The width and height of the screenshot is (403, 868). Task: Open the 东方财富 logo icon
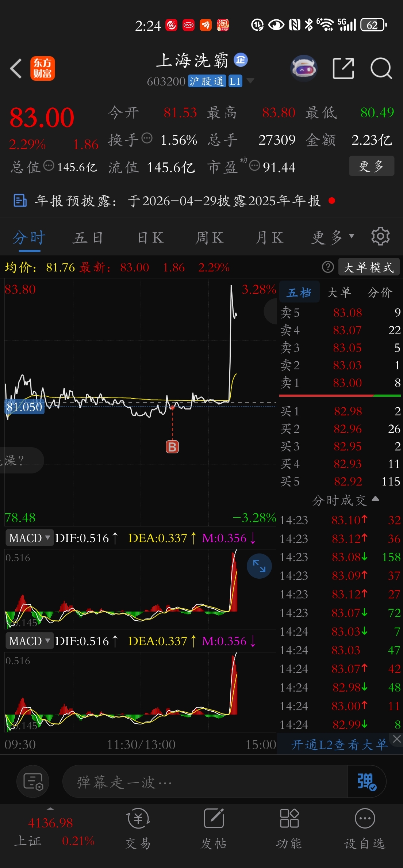[x=42, y=68]
